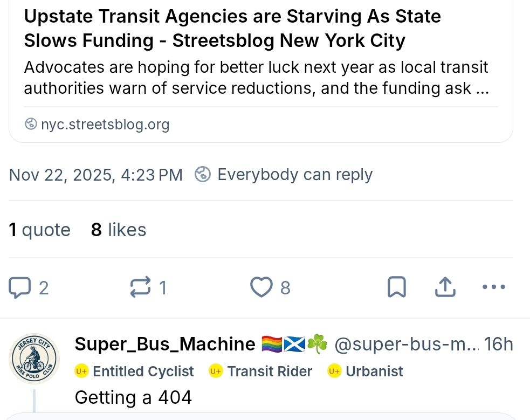View the 1 quote list
The width and height of the screenshot is (530, 420).
click(x=40, y=230)
